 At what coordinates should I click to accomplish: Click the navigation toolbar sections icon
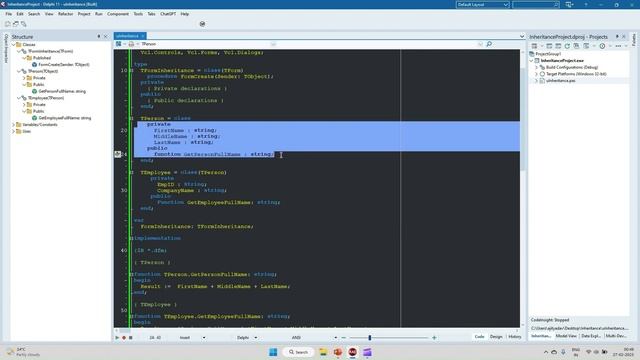pyautogui.click(x=119, y=44)
